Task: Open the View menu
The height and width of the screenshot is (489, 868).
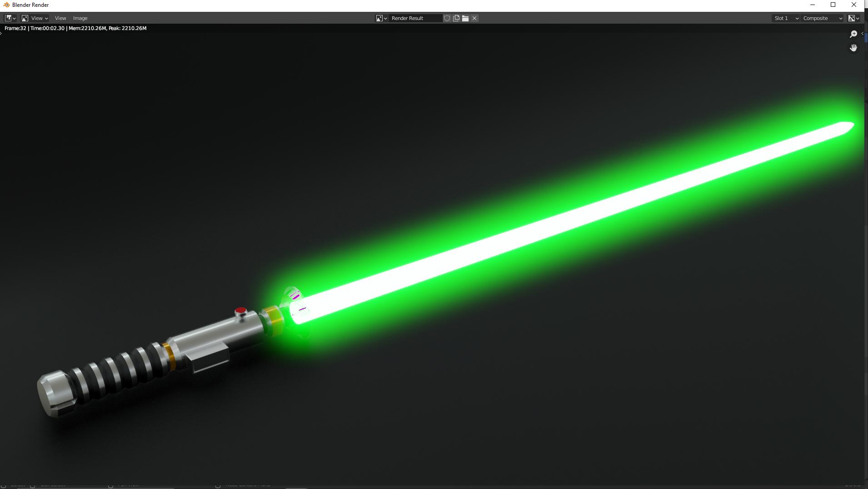Action: [x=60, y=18]
